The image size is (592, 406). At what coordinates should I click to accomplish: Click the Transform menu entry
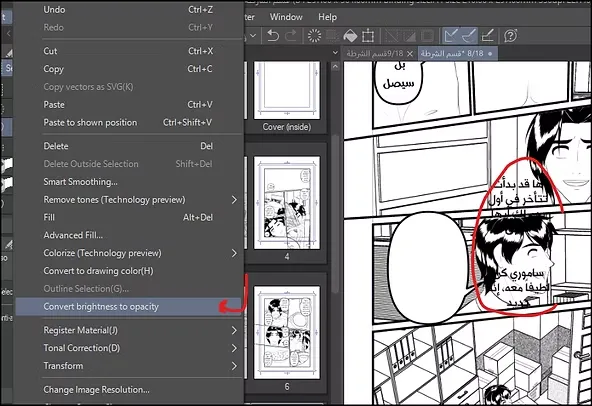tap(128, 366)
